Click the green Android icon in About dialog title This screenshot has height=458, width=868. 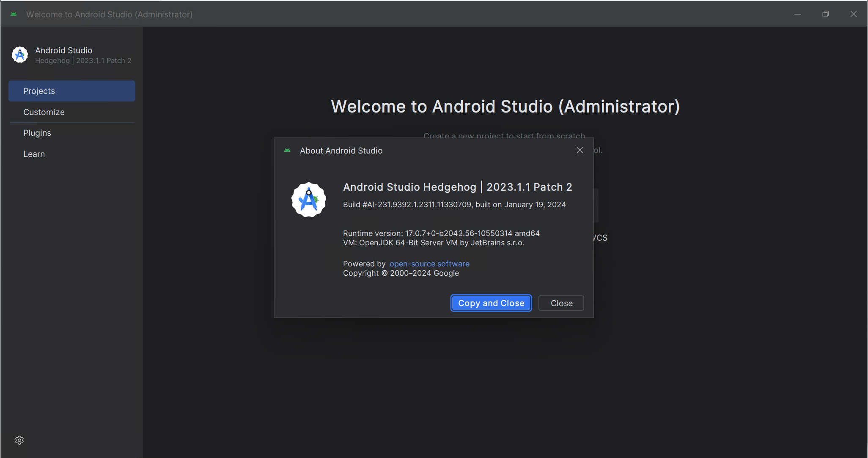tap(287, 151)
